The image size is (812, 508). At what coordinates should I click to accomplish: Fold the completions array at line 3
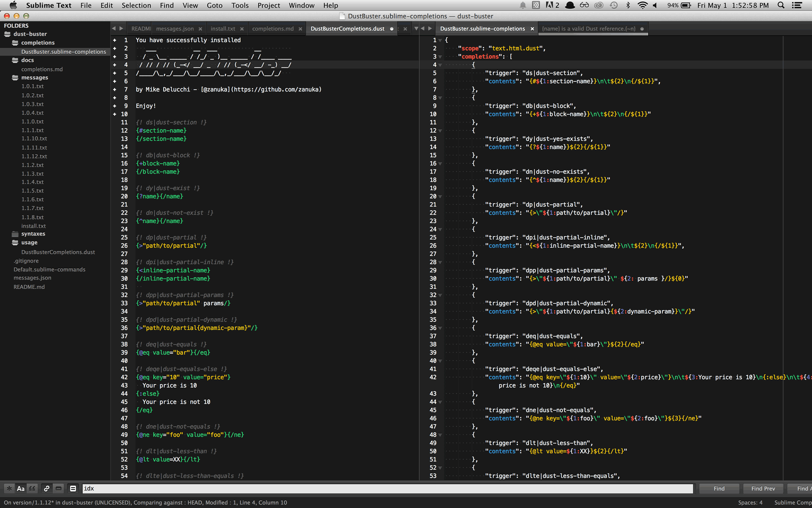(x=440, y=57)
